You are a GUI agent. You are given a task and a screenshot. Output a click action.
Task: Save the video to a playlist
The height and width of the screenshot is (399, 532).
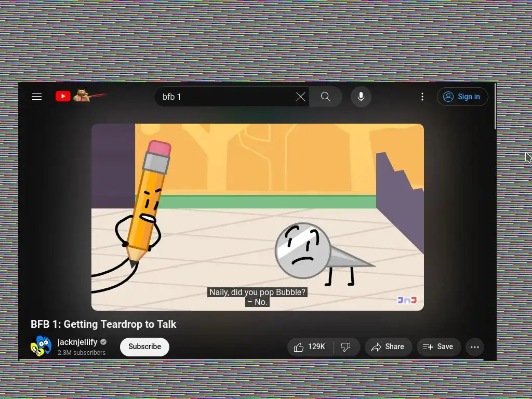(x=438, y=347)
